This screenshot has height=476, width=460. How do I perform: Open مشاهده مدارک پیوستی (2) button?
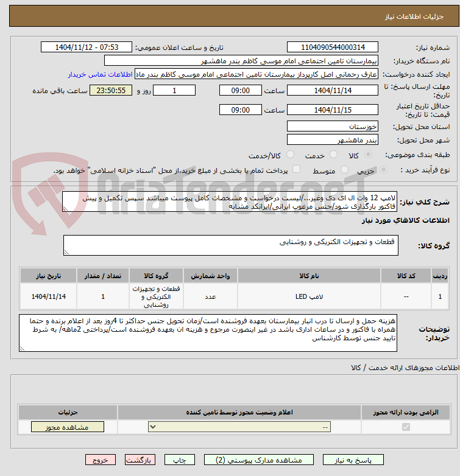coord(259,460)
